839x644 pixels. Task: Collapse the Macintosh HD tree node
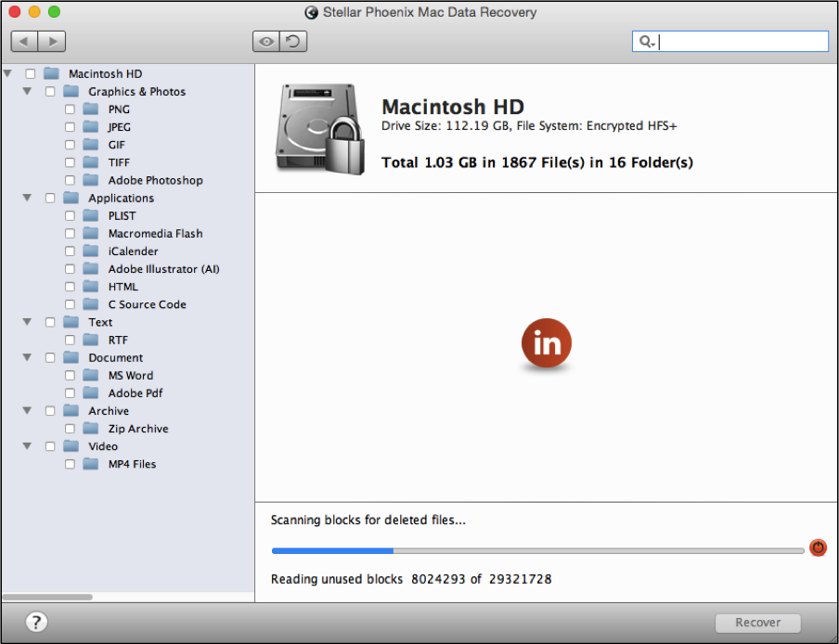click(7, 73)
